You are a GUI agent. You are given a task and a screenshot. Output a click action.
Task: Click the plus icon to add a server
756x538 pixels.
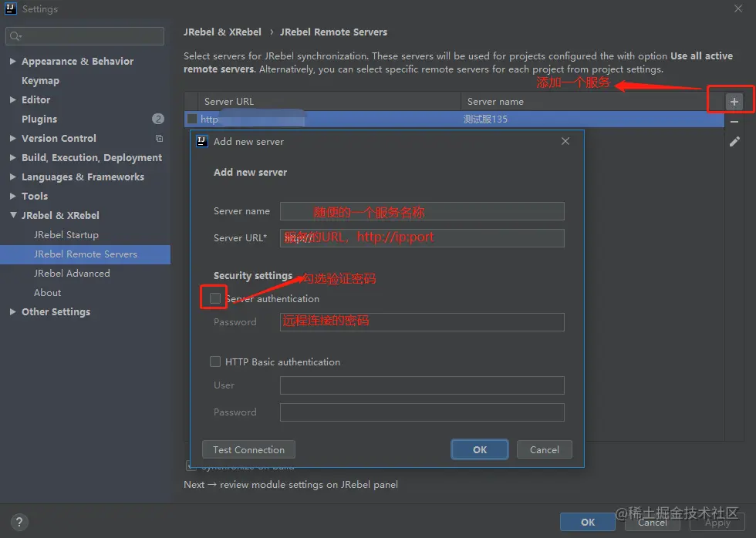pos(734,102)
